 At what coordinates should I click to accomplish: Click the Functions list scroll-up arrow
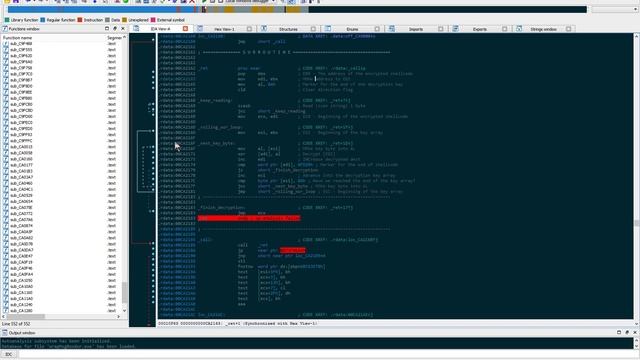pos(124,37)
